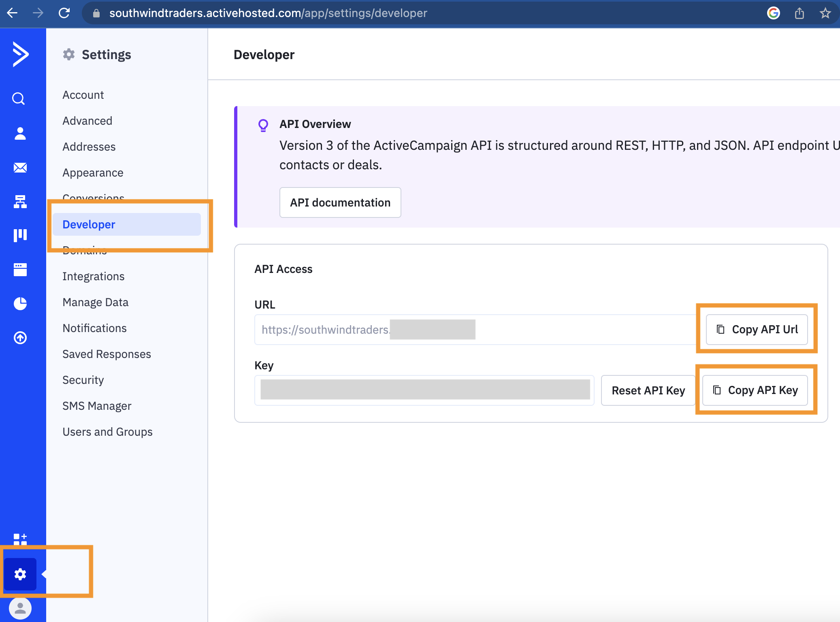Click the Integrations settings option
Image resolution: width=840 pixels, height=622 pixels.
[x=94, y=276]
